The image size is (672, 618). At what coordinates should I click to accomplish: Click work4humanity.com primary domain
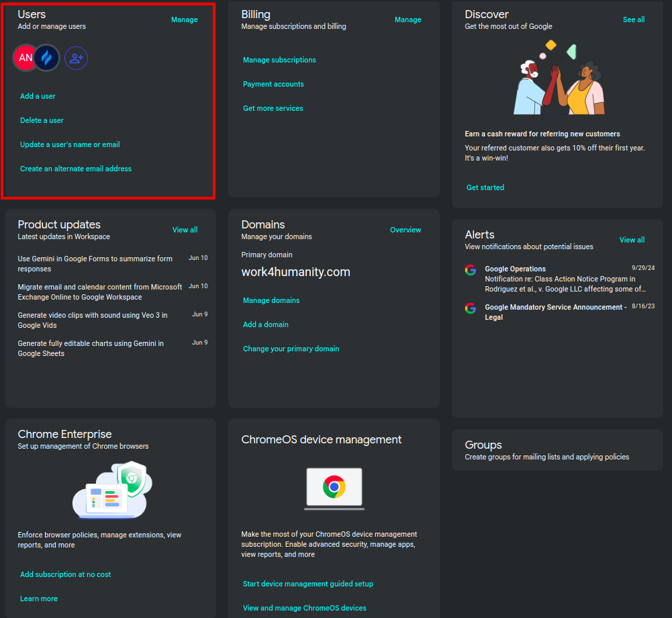coord(295,272)
